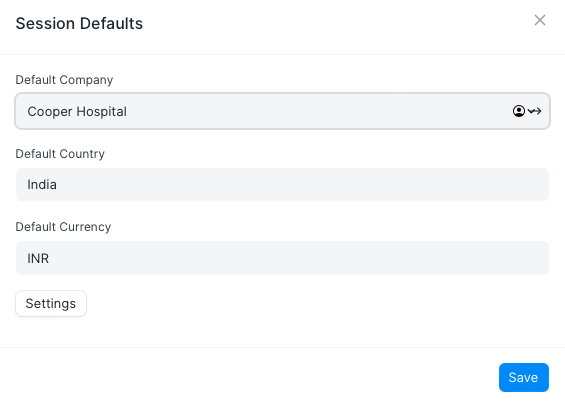565x402 pixels.
Task: Close the Session Defaults dialog
Action: [539, 20]
